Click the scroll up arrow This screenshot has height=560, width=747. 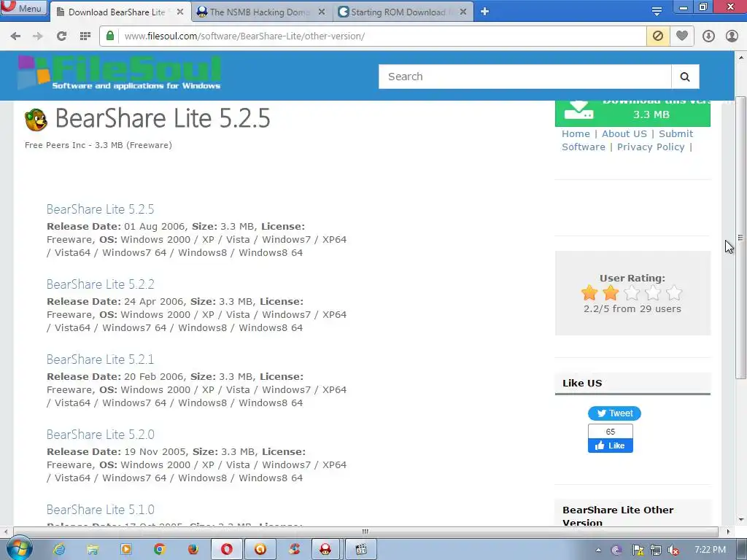[741, 57]
